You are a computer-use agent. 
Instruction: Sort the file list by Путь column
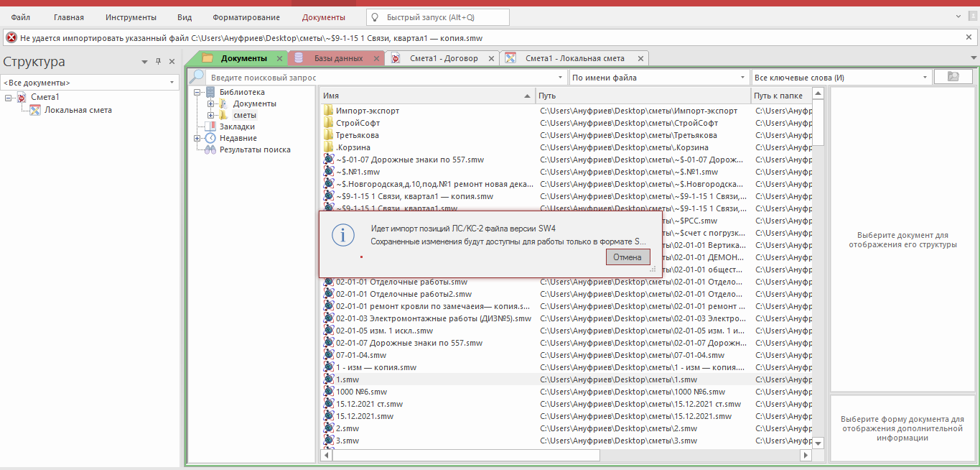643,96
